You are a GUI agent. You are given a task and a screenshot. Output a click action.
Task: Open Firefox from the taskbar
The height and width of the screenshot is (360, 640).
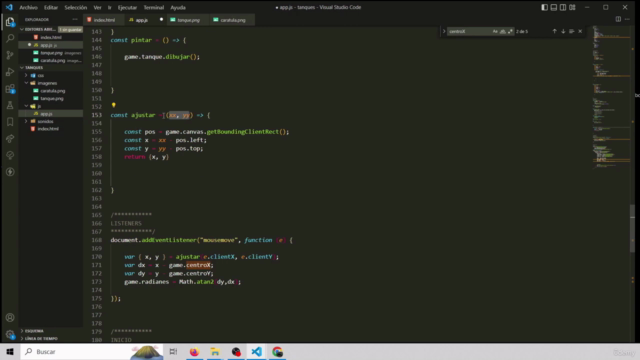coord(194,352)
